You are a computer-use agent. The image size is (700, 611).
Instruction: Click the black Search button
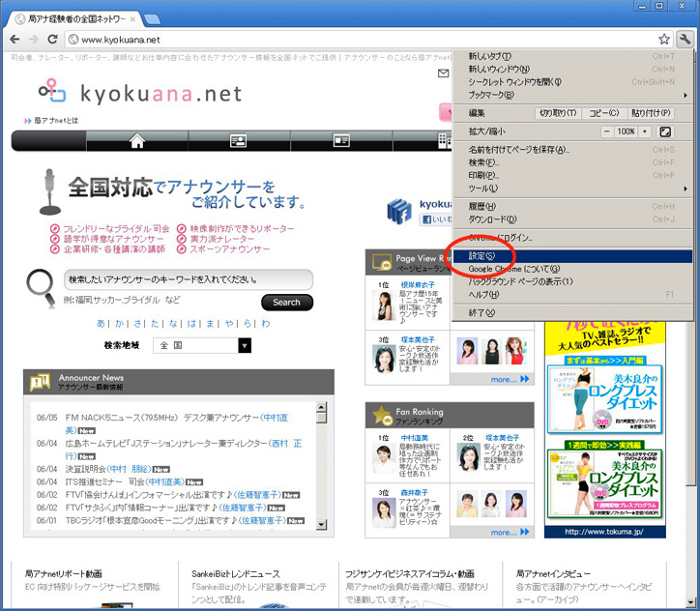coord(286,303)
